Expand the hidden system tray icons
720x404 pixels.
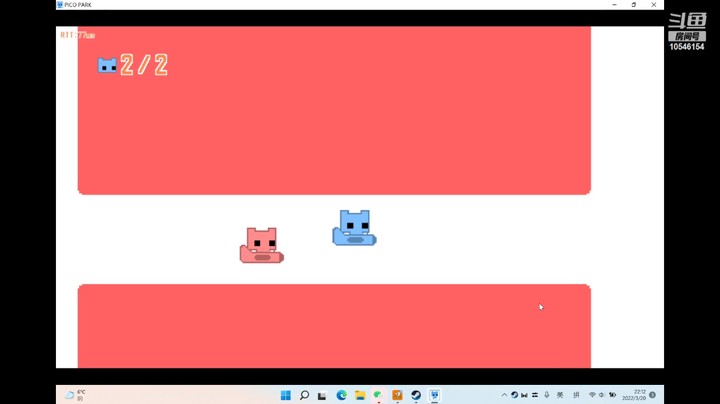(x=504, y=395)
